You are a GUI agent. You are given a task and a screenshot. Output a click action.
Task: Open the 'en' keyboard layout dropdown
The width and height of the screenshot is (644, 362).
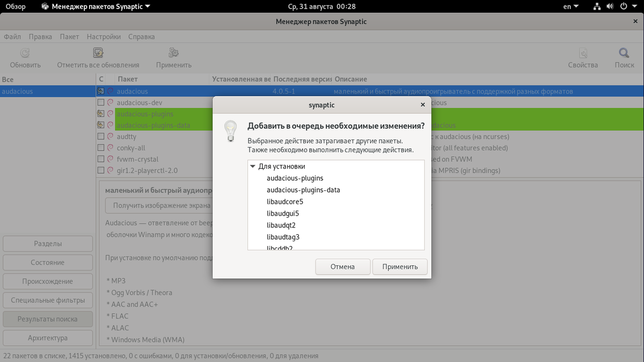click(x=571, y=6)
